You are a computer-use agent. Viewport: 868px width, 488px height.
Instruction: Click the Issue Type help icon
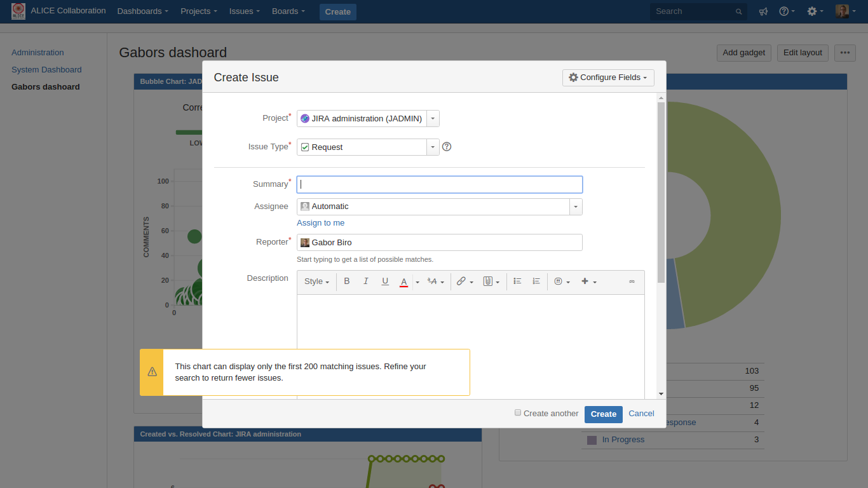coord(447,147)
